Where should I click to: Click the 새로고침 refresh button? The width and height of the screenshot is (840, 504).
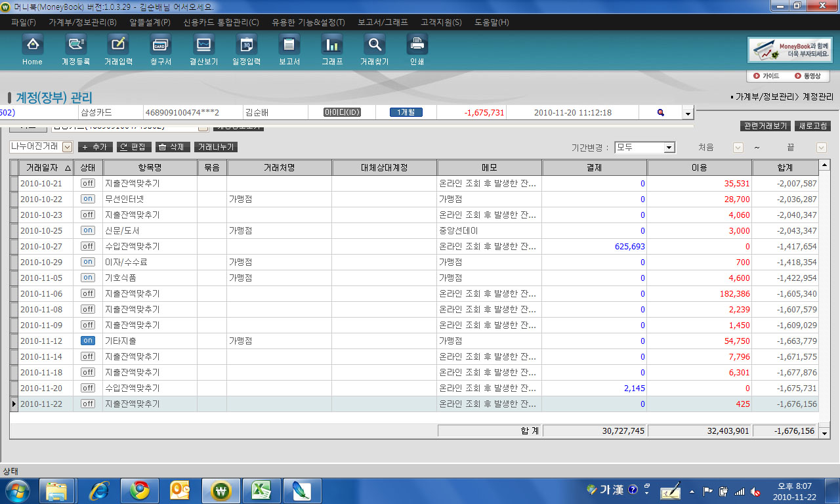pyautogui.click(x=814, y=126)
